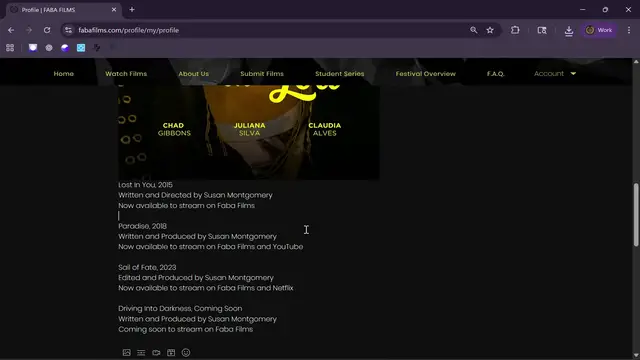
Task: Click Driving Into Darkness 'Written and Produced' line
Action: pyautogui.click(x=198, y=319)
